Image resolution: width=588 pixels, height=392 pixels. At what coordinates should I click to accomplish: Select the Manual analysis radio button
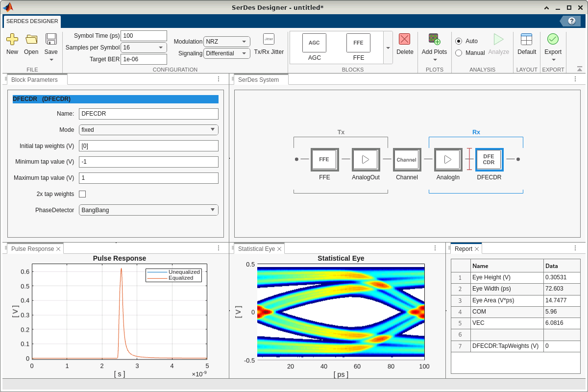click(x=459, y=53)
